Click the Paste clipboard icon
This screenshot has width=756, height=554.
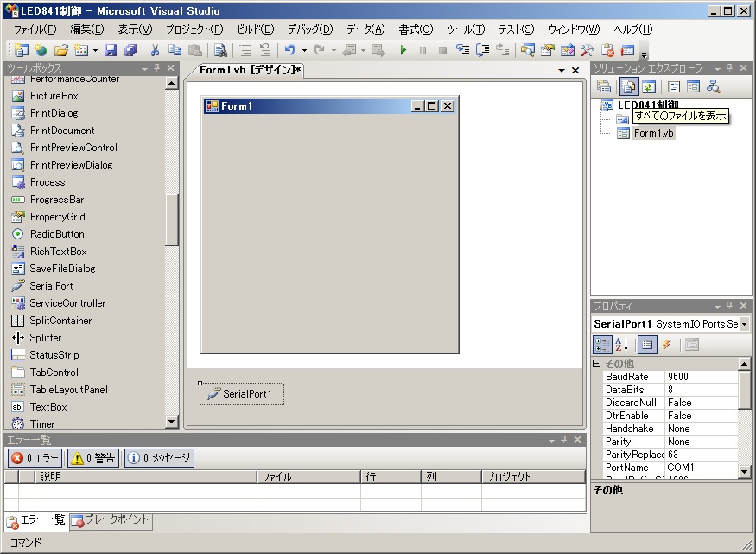[194, 50]
